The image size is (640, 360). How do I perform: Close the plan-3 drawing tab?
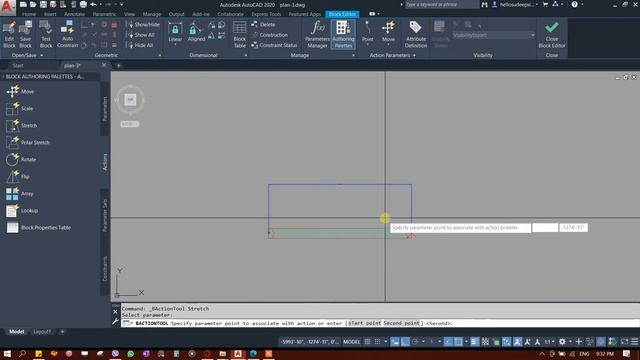coord(104,65)
